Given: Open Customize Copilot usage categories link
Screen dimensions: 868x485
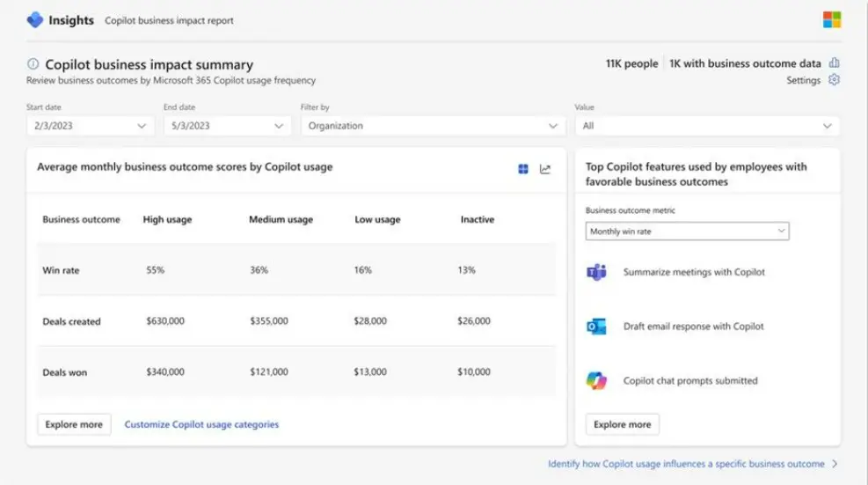Looking at the screenshot, I should 201,424.
